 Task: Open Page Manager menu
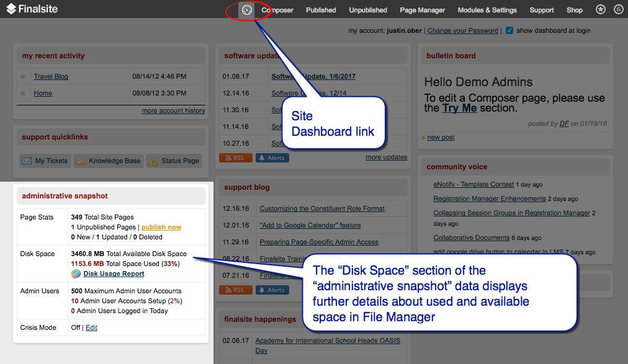click(x=422, y=10)
